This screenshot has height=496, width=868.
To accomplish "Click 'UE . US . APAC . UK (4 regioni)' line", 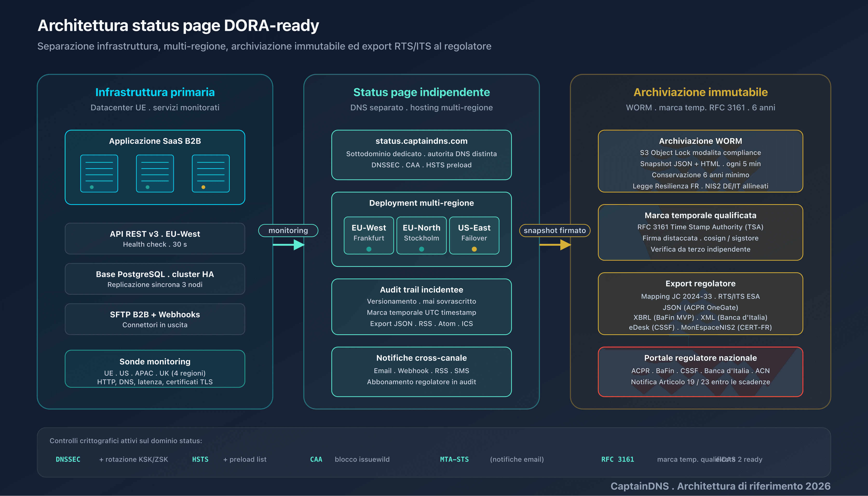I will [x=155, y=373].
